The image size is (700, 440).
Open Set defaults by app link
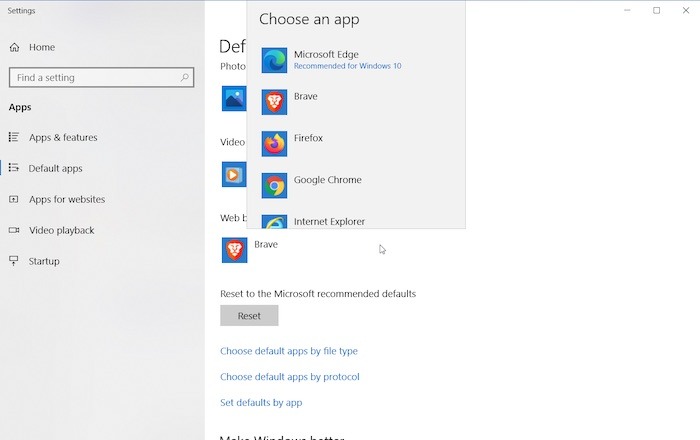pyautogui.click(x=261, y=403)
